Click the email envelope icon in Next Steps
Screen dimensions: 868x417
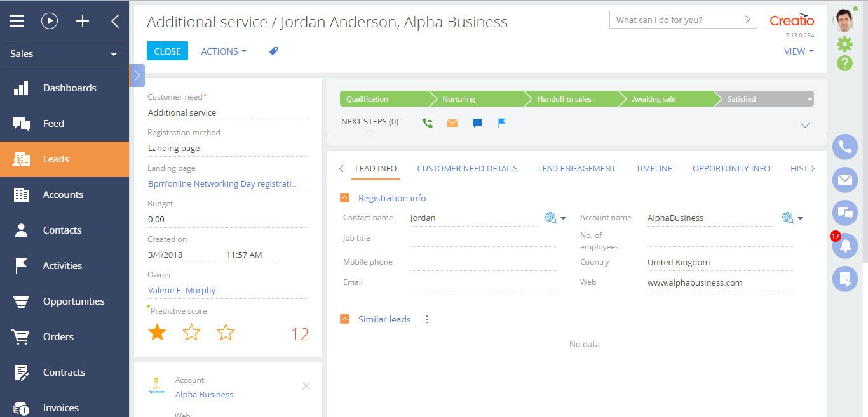point(452,122)
